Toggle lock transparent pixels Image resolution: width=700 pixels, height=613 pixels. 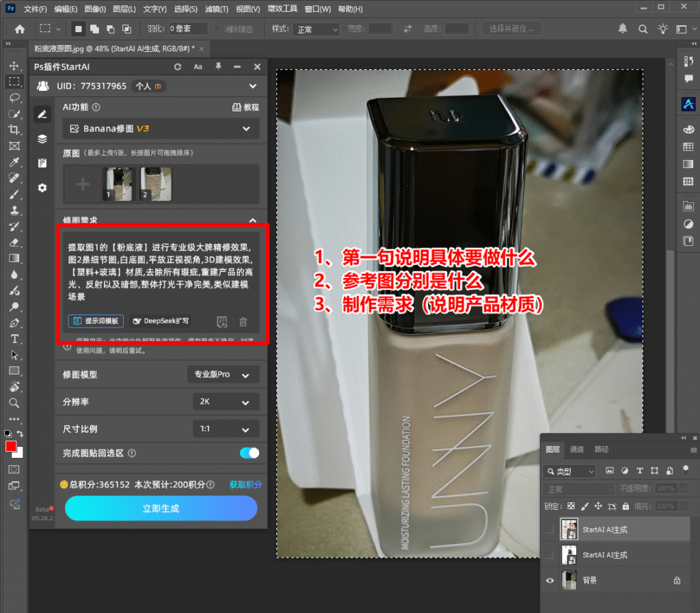pyautogui.click(x=571, y=506)
